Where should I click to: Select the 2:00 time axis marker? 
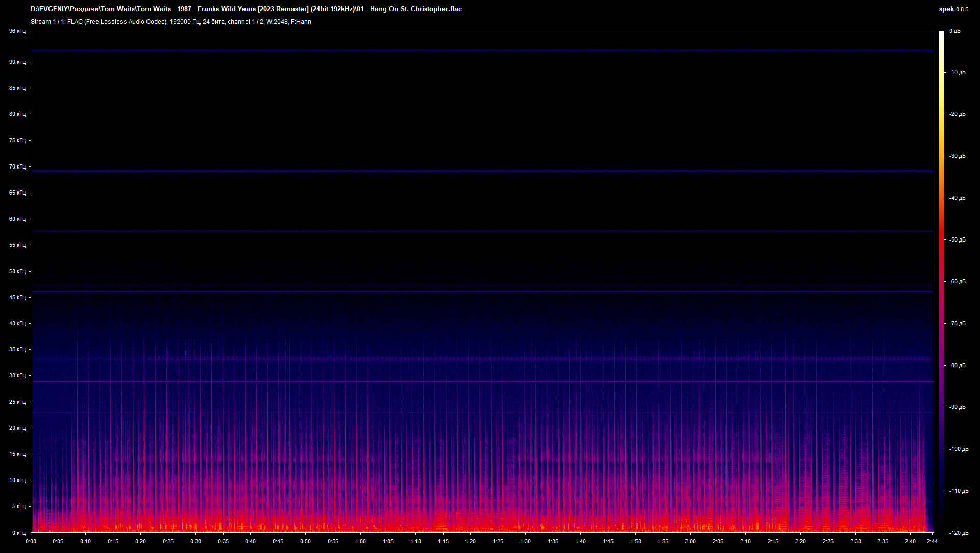point(690,542)
